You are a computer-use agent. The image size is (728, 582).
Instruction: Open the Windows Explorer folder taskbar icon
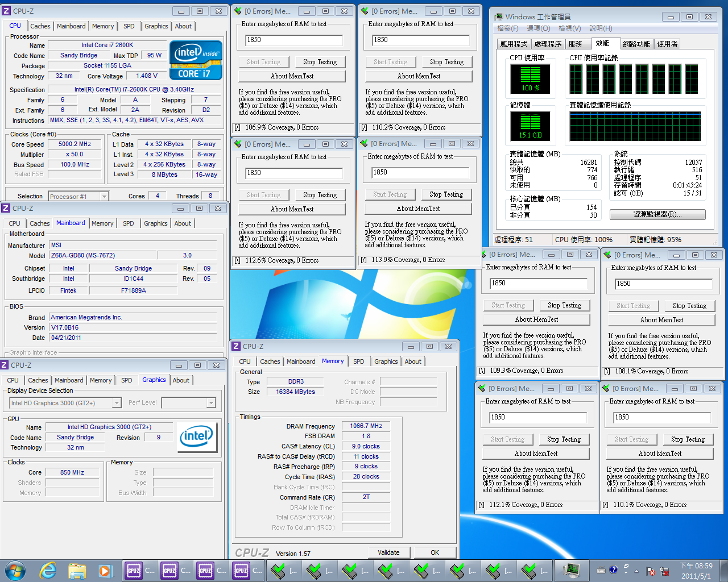(x=77, y=570)
